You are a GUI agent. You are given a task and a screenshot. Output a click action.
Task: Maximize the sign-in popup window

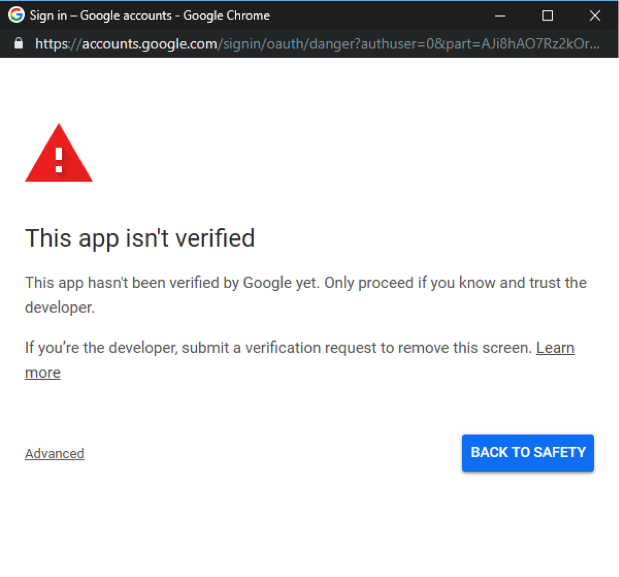coord(547,16)
